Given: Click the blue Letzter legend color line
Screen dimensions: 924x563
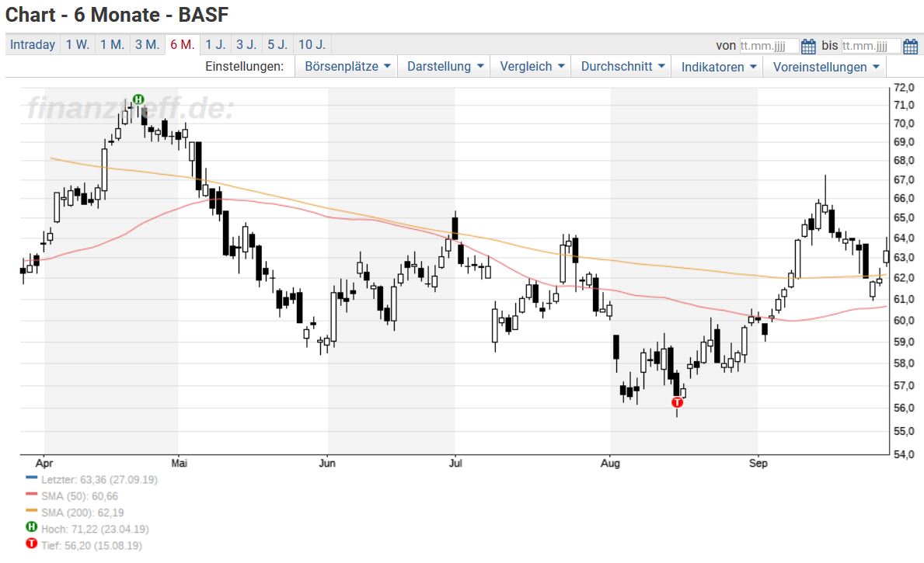Looking at the screenshot, I should [x=32, y=478].
